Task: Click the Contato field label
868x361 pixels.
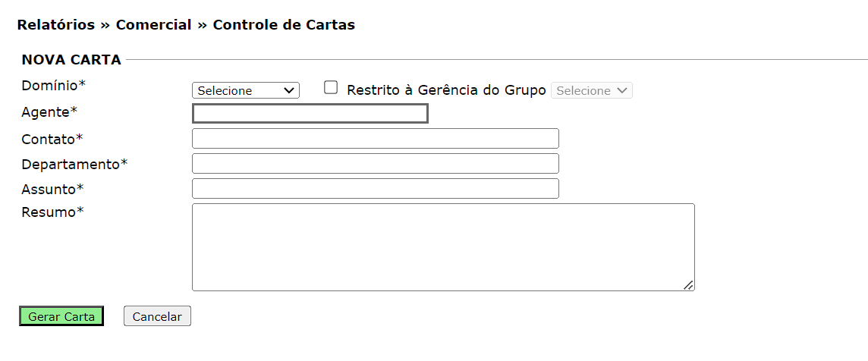Action: point(52,140)
